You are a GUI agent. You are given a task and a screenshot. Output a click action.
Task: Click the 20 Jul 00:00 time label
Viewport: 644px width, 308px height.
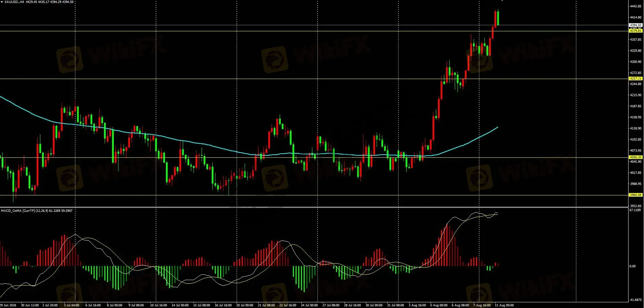pos(245,305)
